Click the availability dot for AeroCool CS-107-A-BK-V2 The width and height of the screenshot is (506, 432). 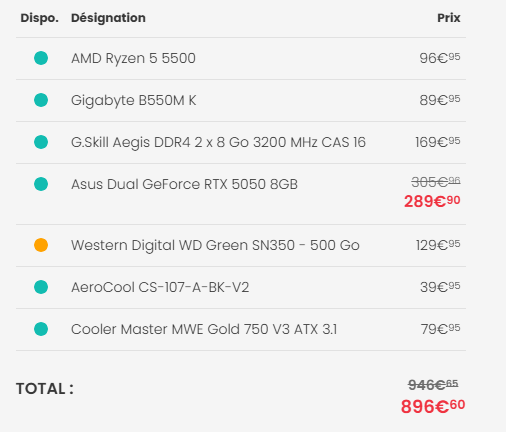tap(41, 287)
